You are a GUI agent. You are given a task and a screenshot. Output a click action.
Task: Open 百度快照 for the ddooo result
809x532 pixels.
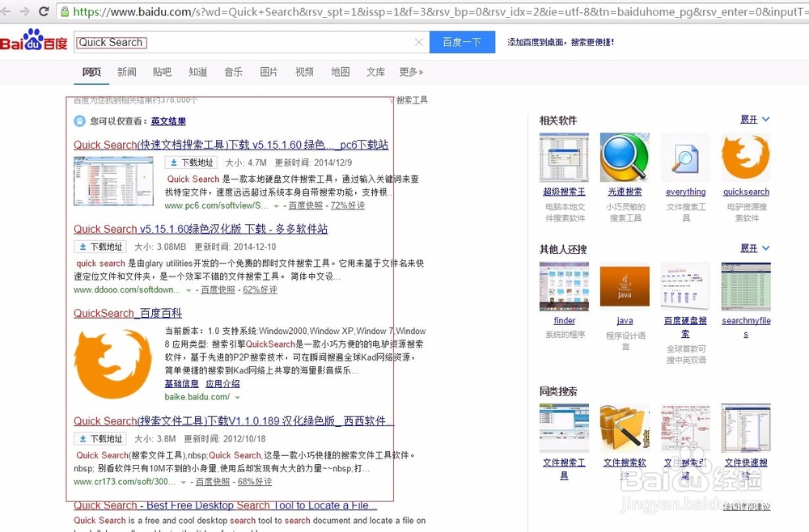(218, 289)
